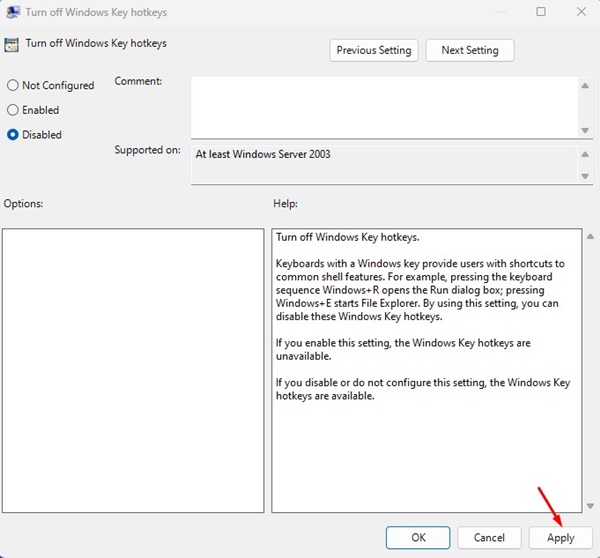Screen dimensions: 600x558
Task: Go to Next Setting
Action: click(470, 50)
